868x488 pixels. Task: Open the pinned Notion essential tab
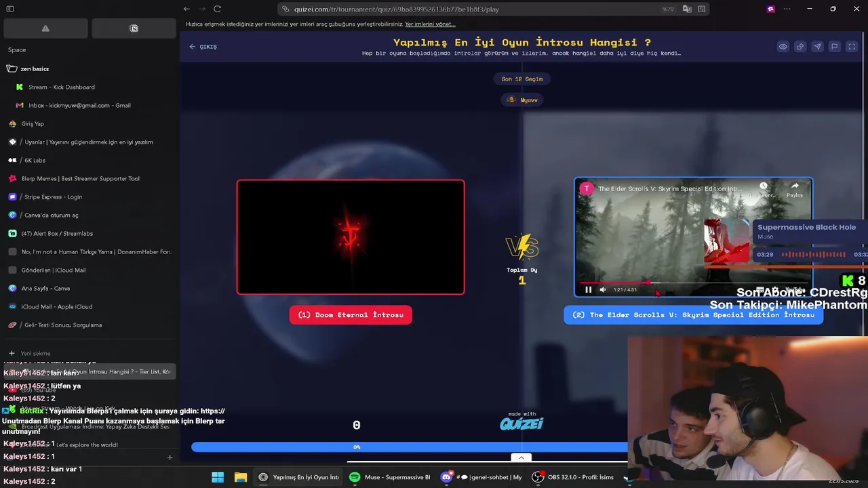point(134,28)
